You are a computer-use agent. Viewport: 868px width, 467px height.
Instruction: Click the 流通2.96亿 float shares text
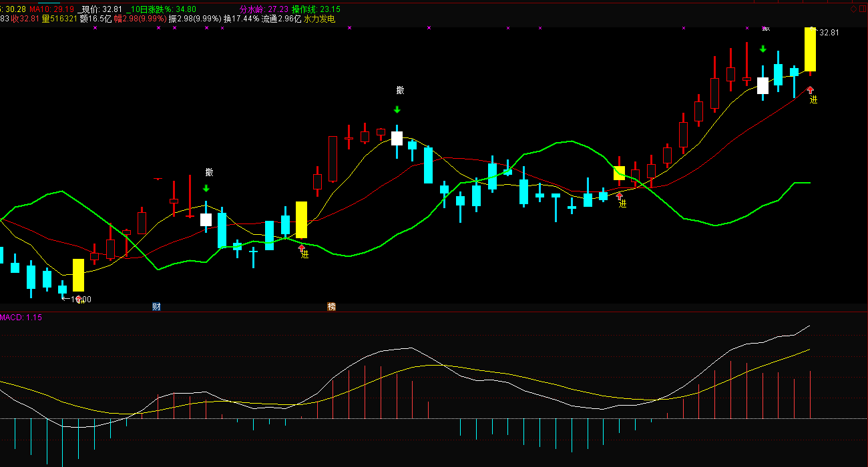pos(281,19)
